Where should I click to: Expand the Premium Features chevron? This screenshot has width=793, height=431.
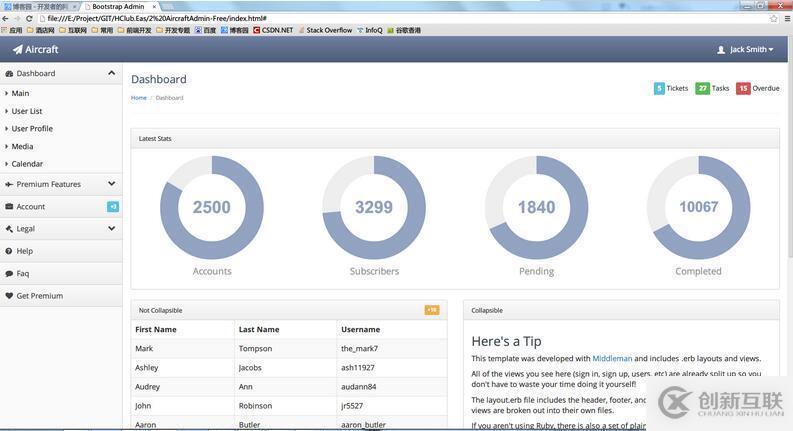point(111,184)
